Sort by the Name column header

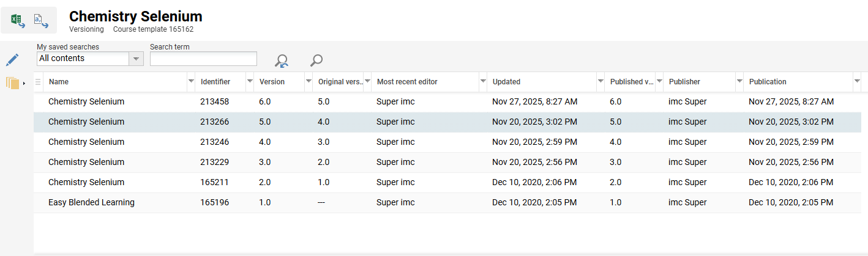tap(59, 82)
